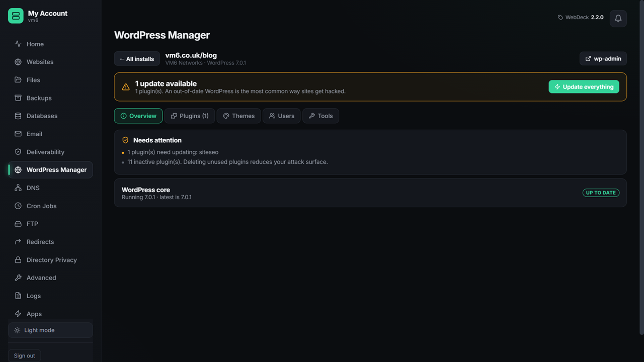Click the WebDeck version tag icon

(560, 18)
